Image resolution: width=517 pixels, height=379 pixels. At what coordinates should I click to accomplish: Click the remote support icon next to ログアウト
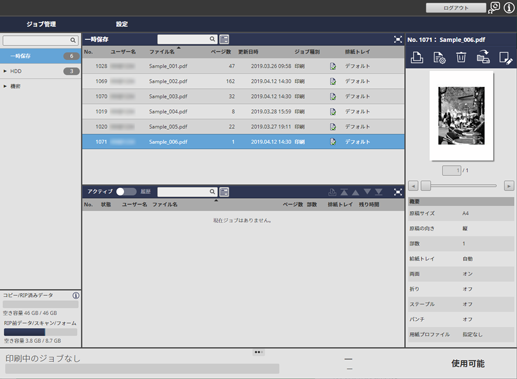click(494, 8)
